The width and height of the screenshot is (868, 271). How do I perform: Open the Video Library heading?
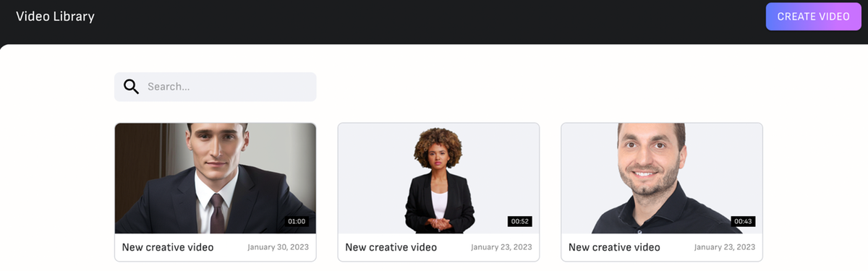tap(55, 16)
